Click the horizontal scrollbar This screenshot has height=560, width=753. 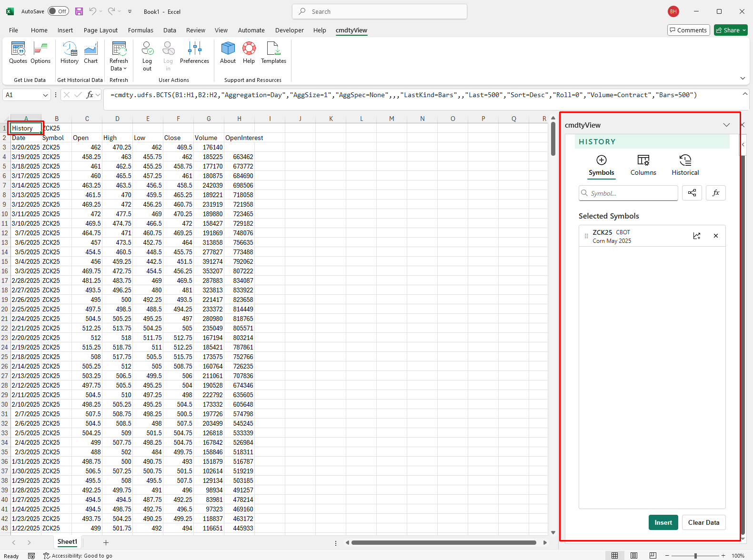[444, 542]
